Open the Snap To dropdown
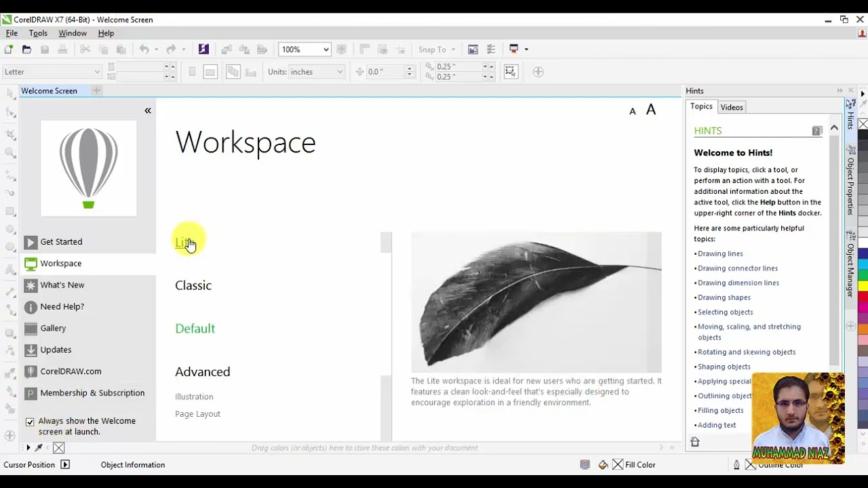This screenshot has height=488, width=868. click(453, 49)
